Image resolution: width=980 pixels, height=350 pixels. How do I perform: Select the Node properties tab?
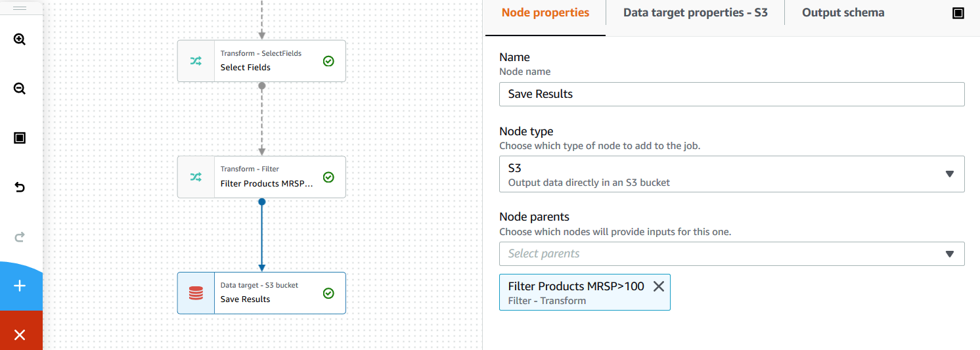pos(545,12)
